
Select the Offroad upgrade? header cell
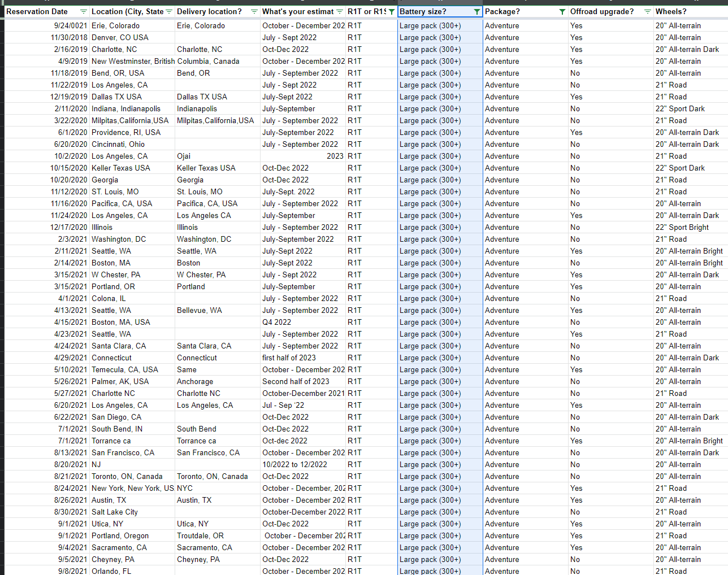(611, 12)
